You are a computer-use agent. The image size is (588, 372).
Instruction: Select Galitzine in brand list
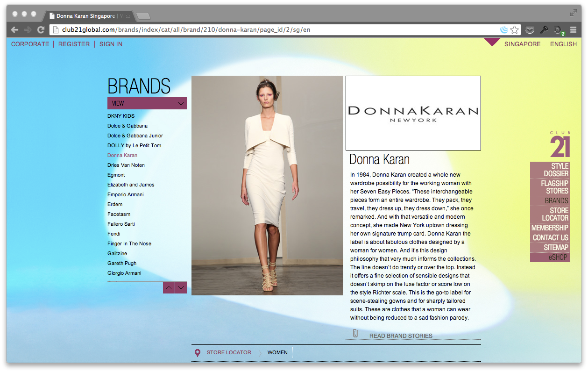coord(117,253)
